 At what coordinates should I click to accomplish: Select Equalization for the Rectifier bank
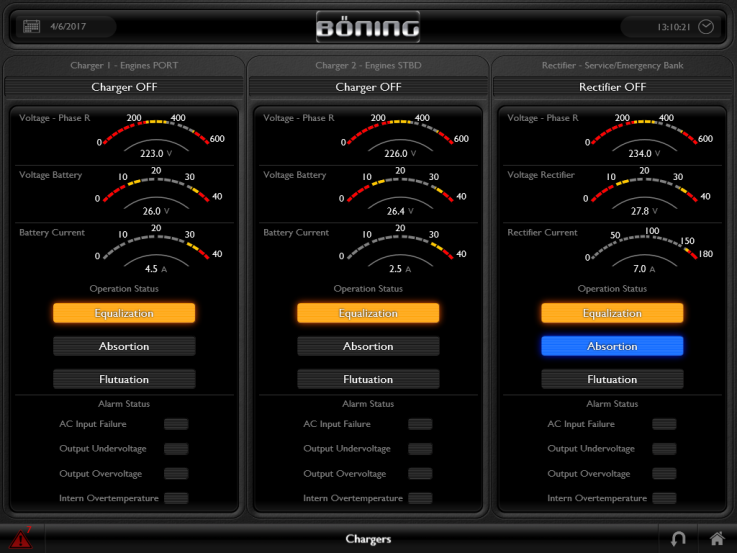[612, 313]
